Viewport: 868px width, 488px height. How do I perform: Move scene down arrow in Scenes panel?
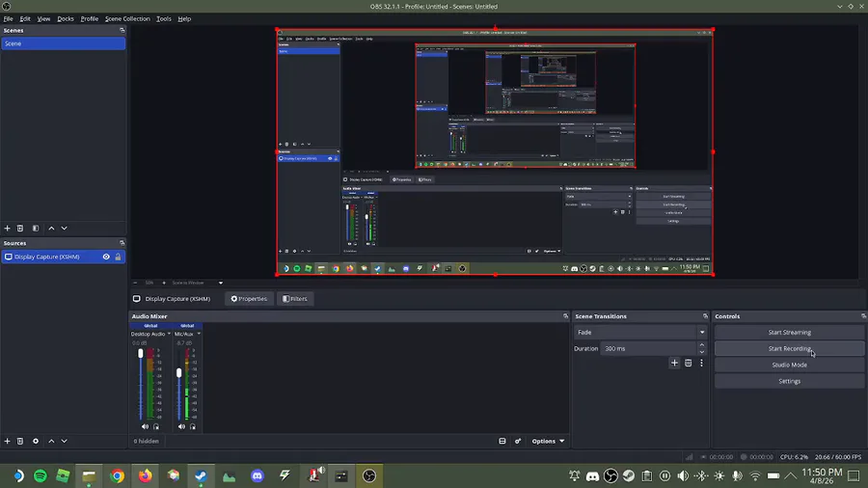65,228
